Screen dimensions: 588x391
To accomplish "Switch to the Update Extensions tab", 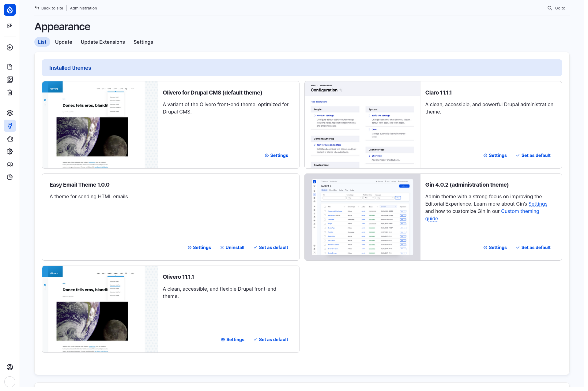I will click(103, 42).
